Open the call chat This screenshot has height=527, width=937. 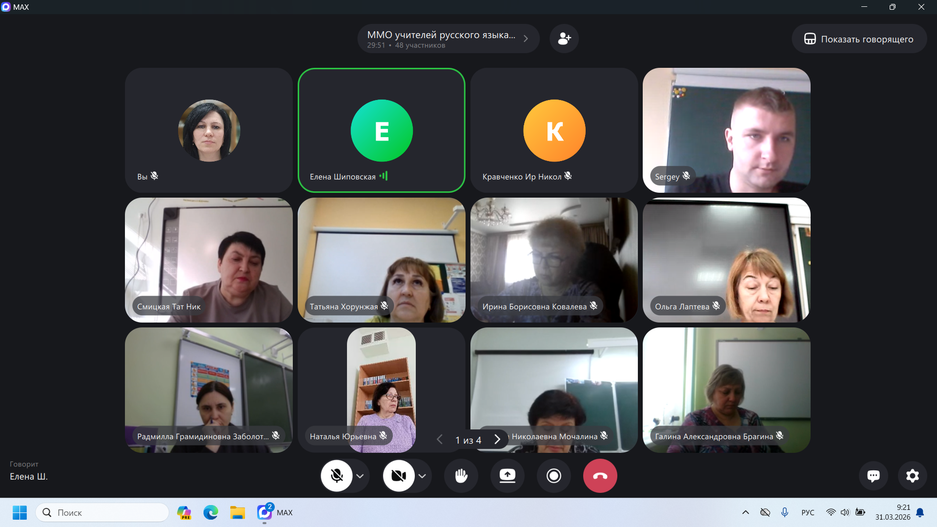click(x=873, y=476)
